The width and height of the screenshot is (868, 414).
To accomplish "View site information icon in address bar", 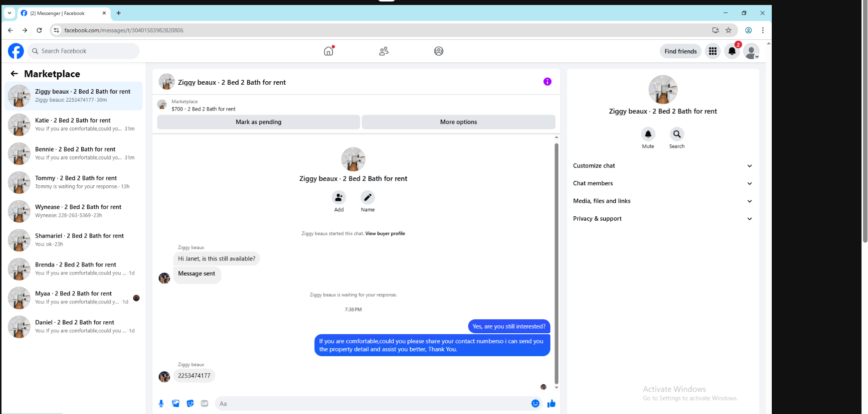I will click(x=56, y=30).
